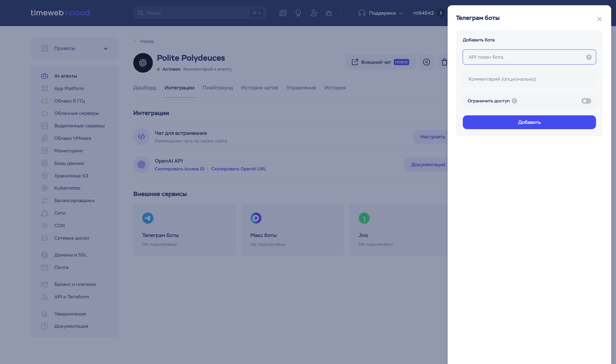Click Скопировать Access ID link
This screenshot has width=616, height=364.
coord(180,169)
